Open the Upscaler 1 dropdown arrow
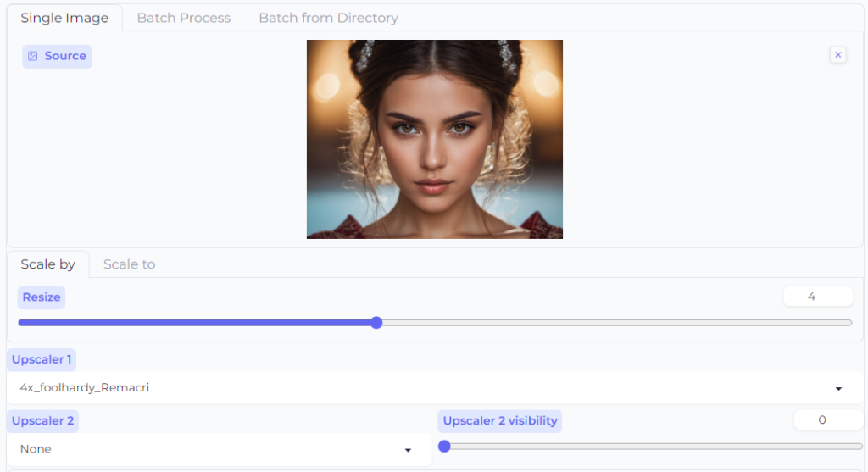Viewport: 868px width, 472px height. [838, 388]
